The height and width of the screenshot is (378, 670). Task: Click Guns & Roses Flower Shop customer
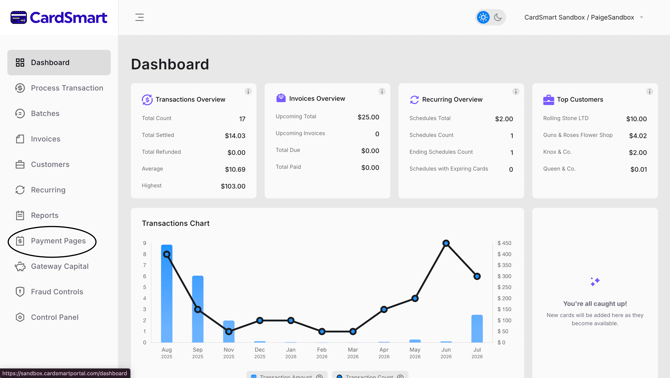pyautogui.click(x=578, y=135)
